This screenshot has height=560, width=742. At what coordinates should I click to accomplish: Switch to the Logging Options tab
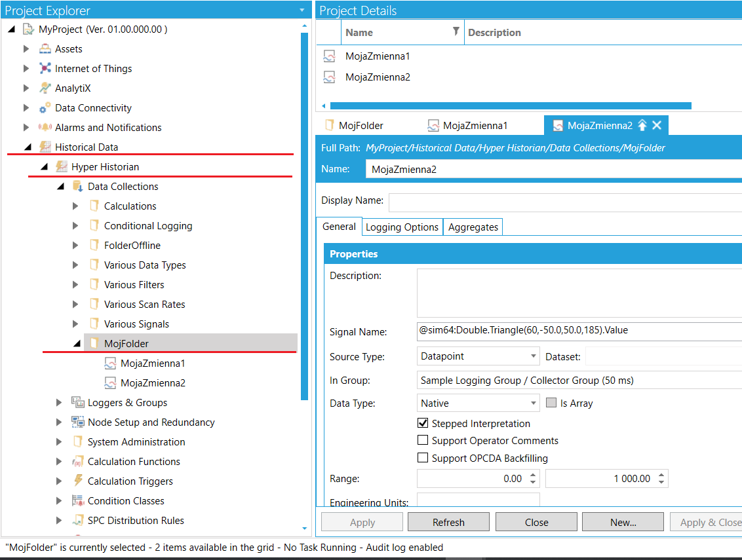click(402, 227)
